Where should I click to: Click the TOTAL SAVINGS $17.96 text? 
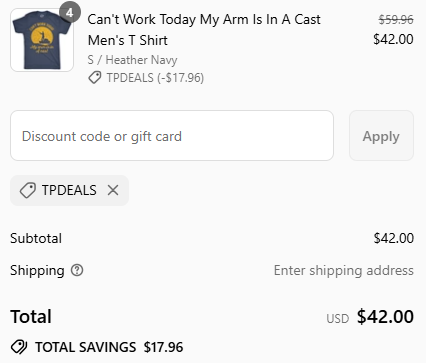tap(109, 347)
